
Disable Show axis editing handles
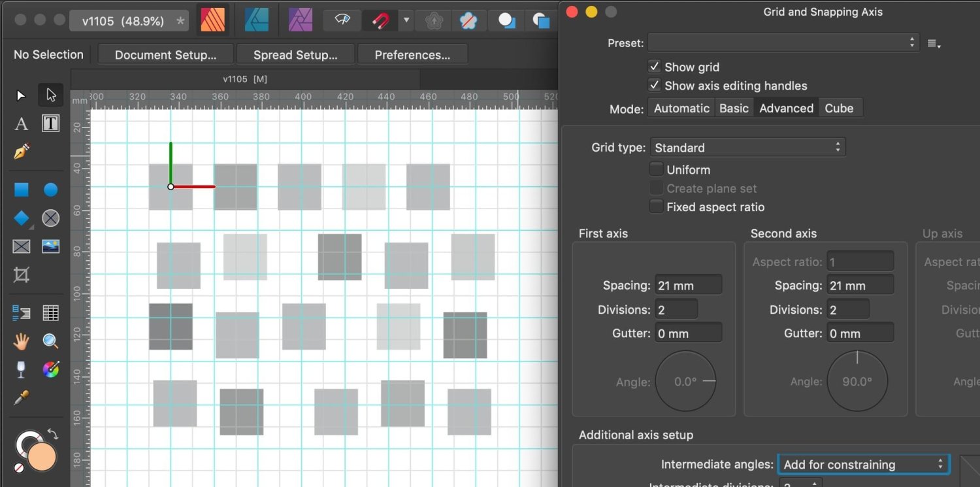coord(654,84)
